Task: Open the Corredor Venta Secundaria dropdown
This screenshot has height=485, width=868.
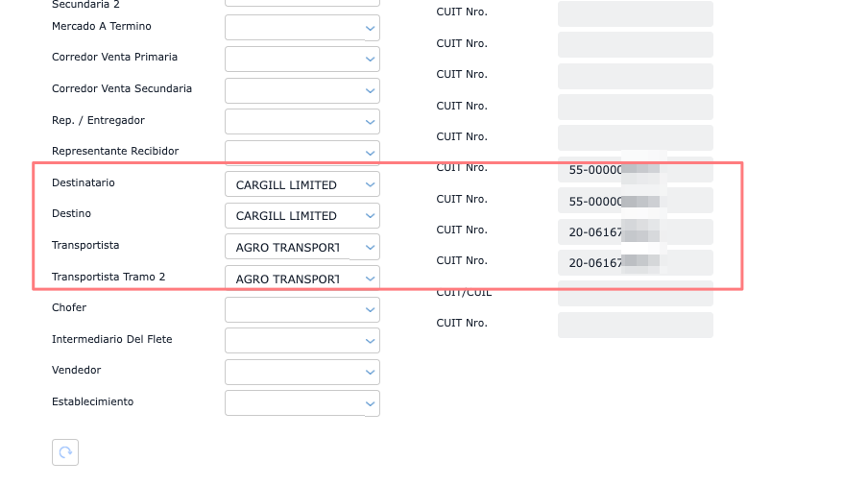Action: pos(301,90)
